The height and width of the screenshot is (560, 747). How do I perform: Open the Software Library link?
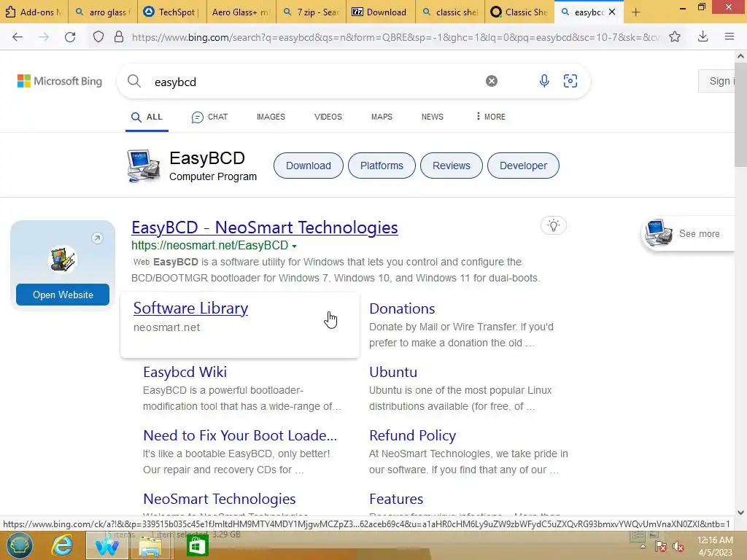coord(190,308)
